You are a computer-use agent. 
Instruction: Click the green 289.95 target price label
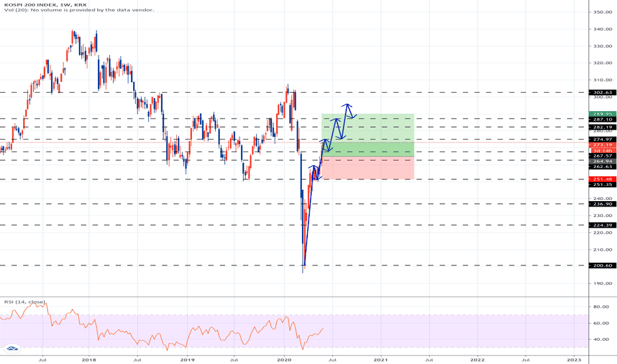pos(602,114)
